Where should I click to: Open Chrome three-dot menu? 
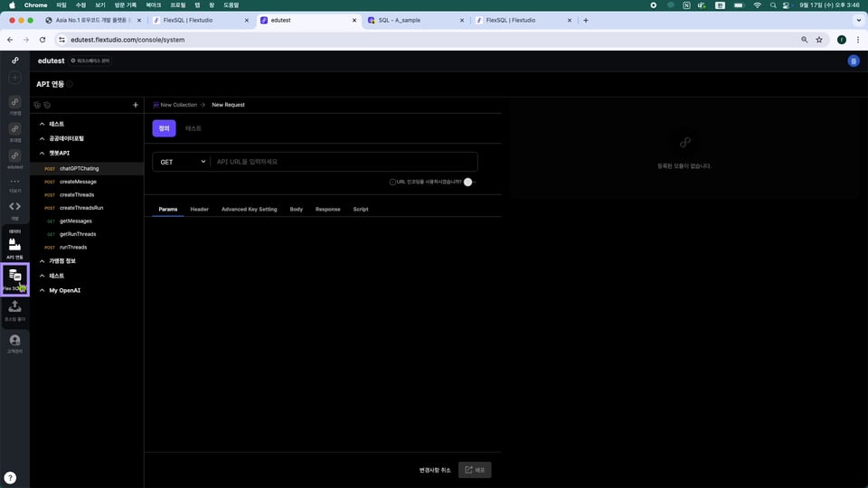tap(858, 40)
